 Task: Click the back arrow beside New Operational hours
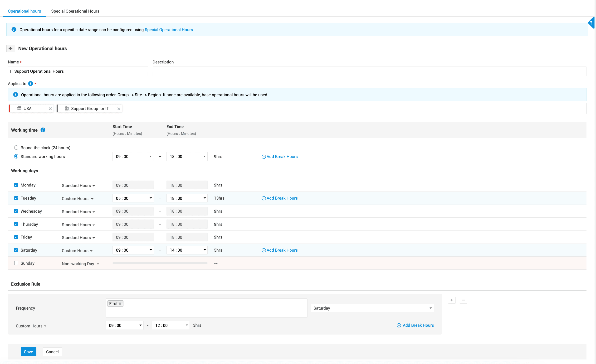(11, 48)
